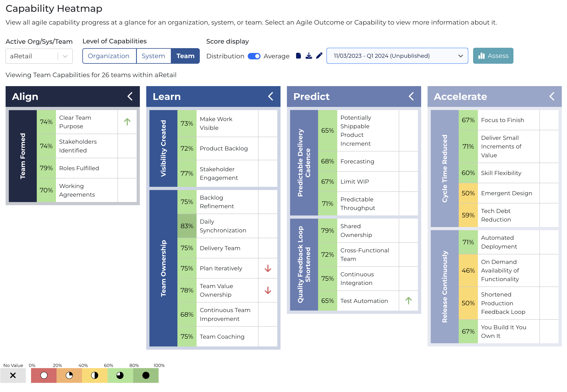
Task: Click the pencil edit icon
Action: pyautogui.click(x=319, y=56)
